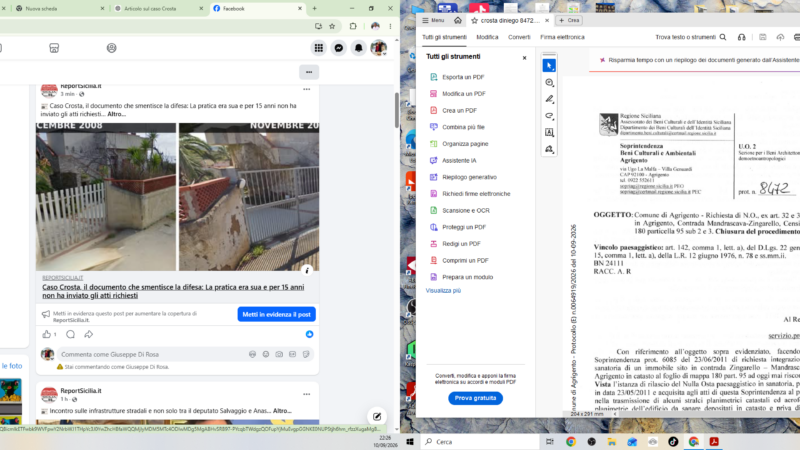Open options menu of the Incontro sulle infrastrutture post
The height and width of the screenshot is (450, 800).
click(x=307, y=394)
